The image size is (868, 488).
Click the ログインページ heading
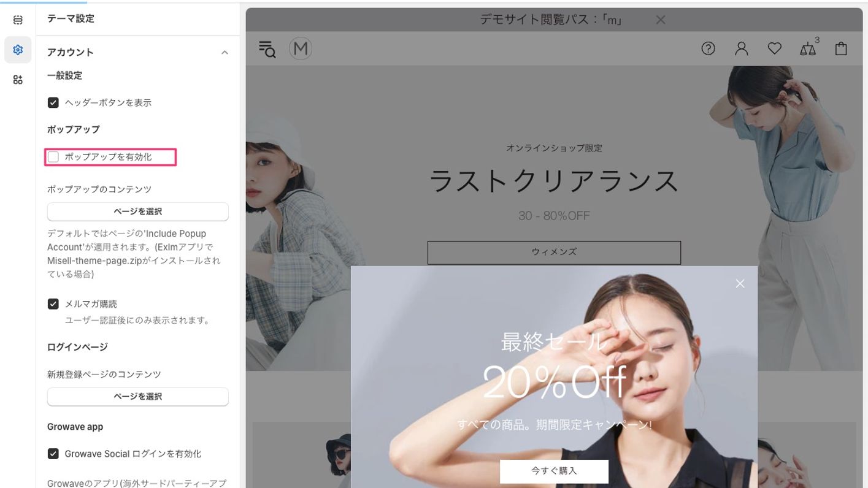[x=77, y=347]
